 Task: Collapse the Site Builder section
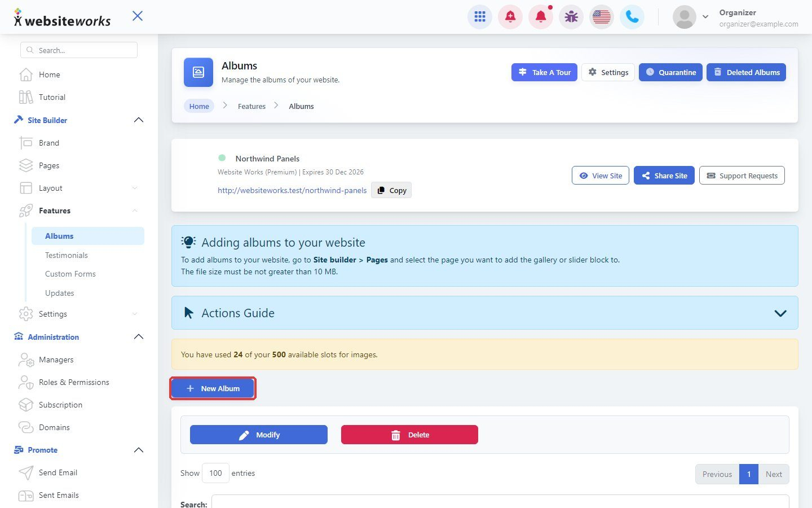[x=139, y=120]
